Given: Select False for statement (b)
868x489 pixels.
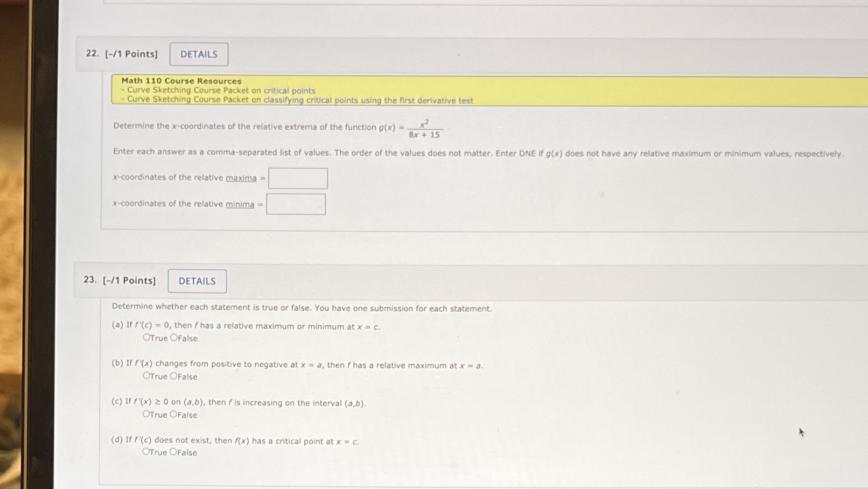Looking at the screenshot, I should [x=173, y=376].
